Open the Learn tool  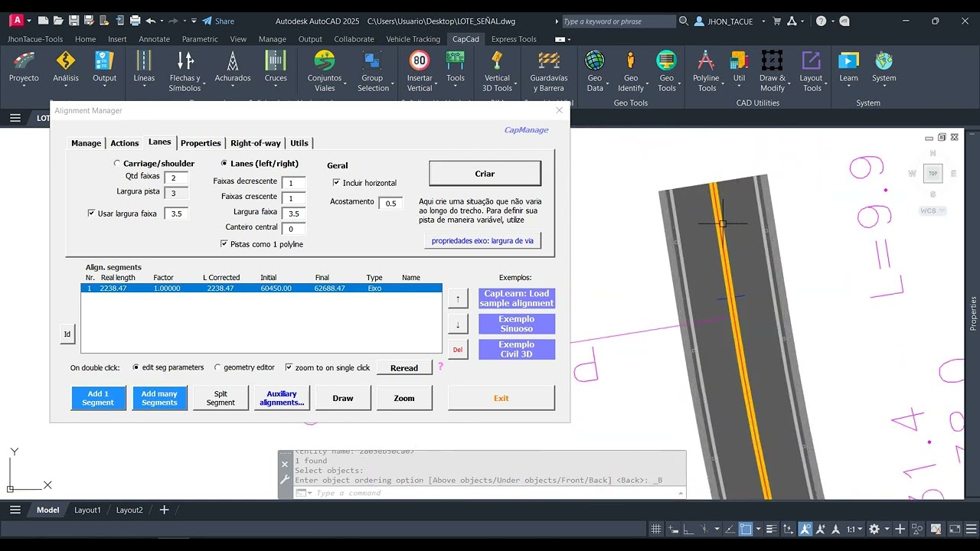tap(848, 67)
